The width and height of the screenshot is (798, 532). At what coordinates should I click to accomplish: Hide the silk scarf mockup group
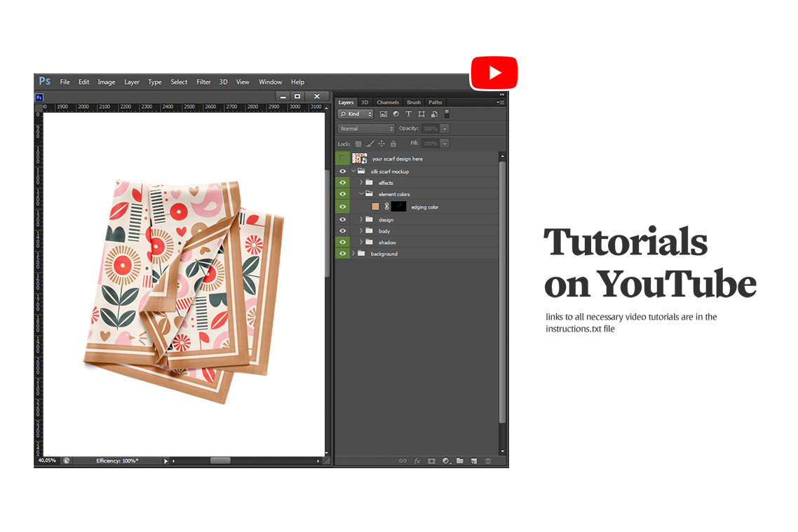point(342,171)
